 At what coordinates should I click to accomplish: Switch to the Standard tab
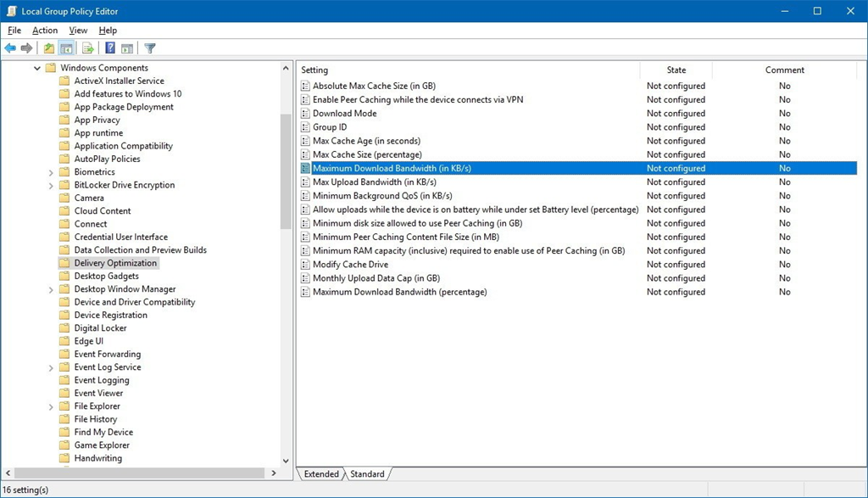(x=367, y=474)
